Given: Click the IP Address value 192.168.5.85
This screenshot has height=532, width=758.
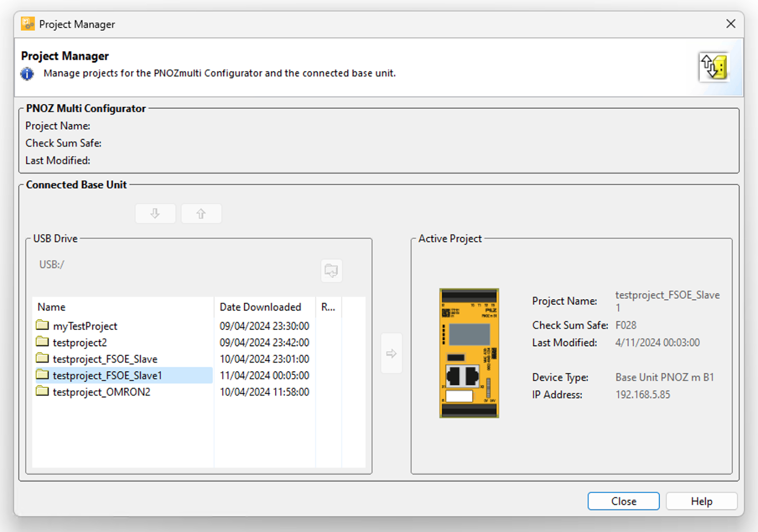Looking at the screenshot, I should tap(643, 395).
